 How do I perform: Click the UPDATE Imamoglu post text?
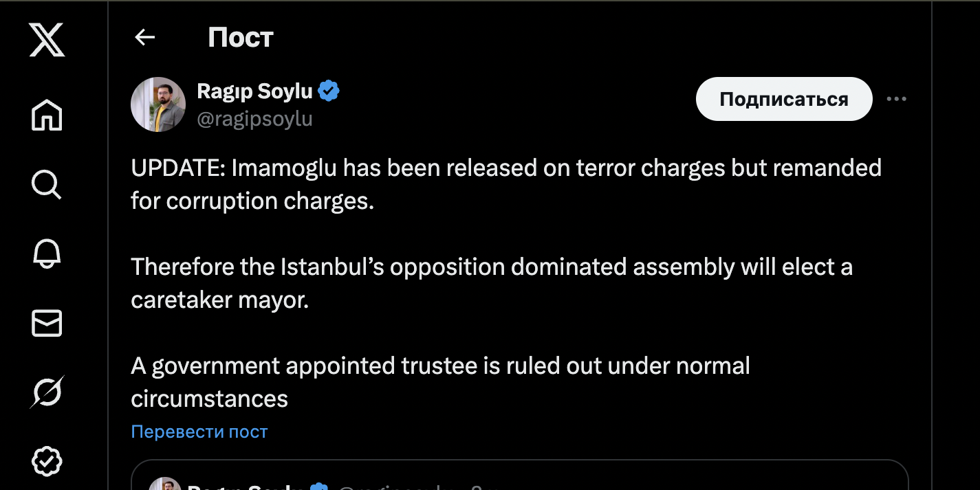click(506, 283)
